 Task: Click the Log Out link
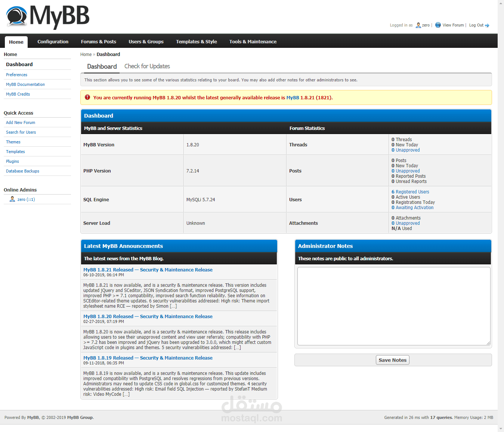click(x=476, y=25)
